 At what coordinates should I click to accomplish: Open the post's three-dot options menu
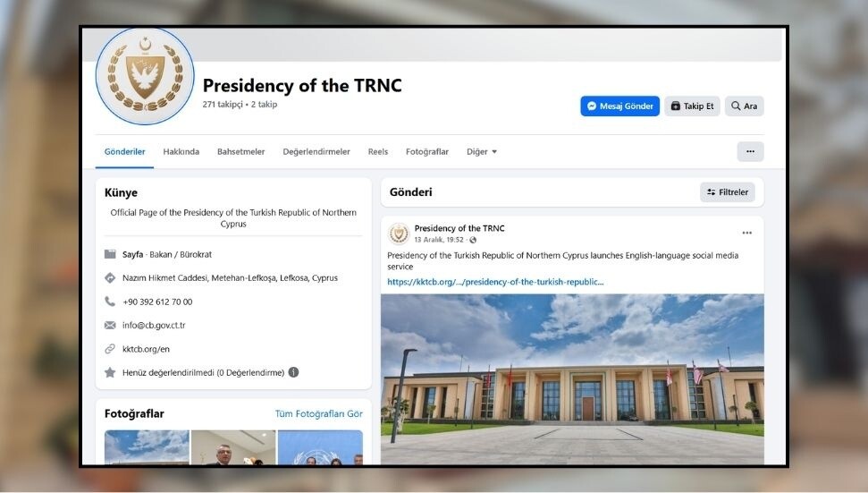click(746, 233)
